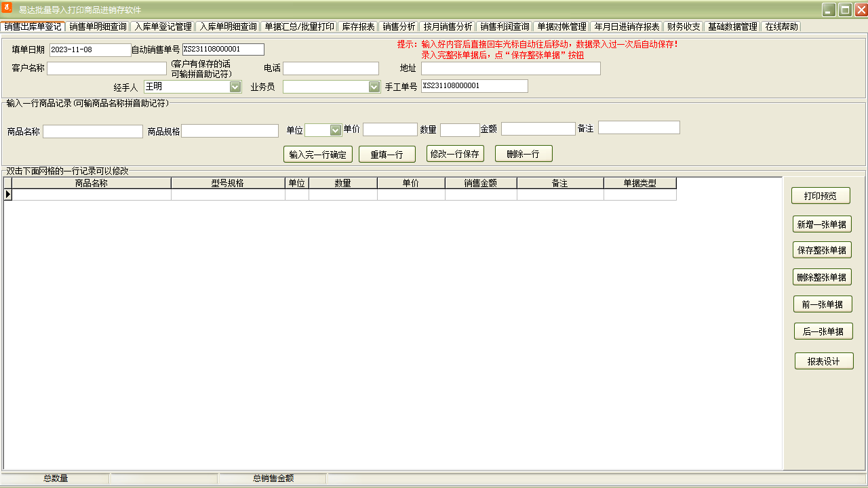Click the app icon in title bar
The height and width of the screenshot is (488, 868).
tap(7, 9)
